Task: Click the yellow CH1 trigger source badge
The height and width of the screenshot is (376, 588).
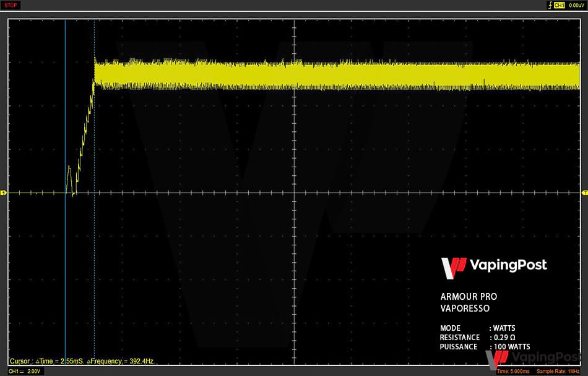Action: (559, 5)
